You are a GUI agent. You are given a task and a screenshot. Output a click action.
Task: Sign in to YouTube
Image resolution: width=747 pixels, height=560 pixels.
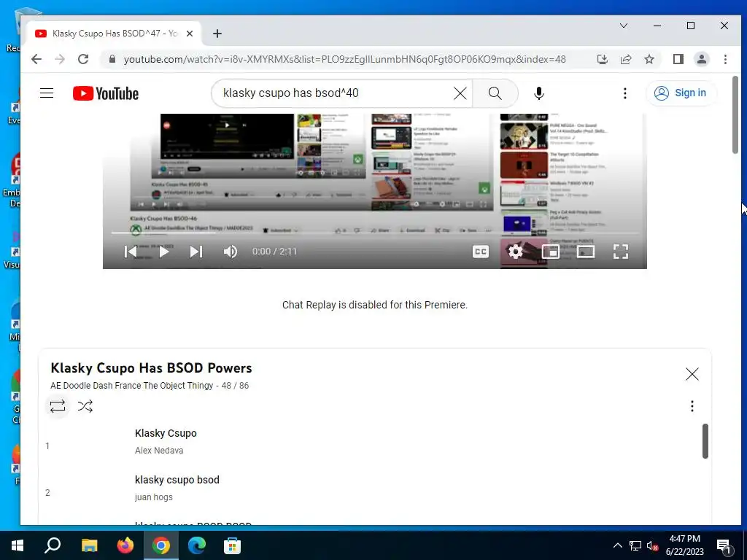tap(681, 93)
